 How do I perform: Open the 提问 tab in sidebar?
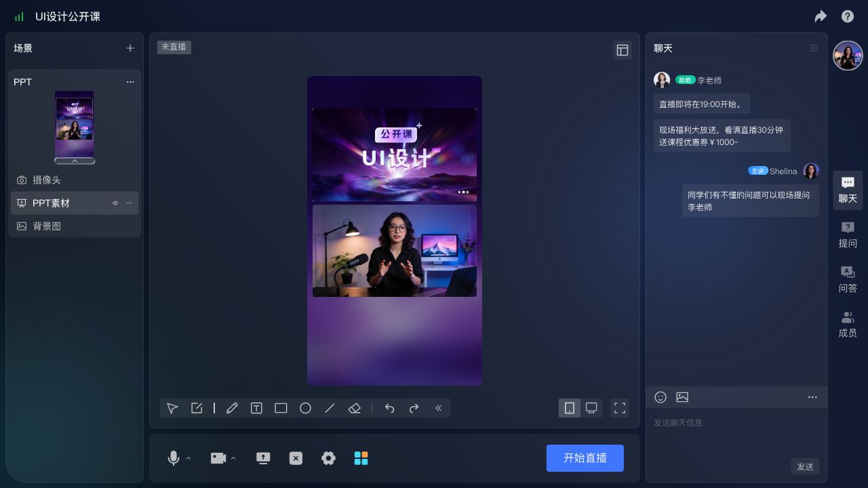(848, 235)
